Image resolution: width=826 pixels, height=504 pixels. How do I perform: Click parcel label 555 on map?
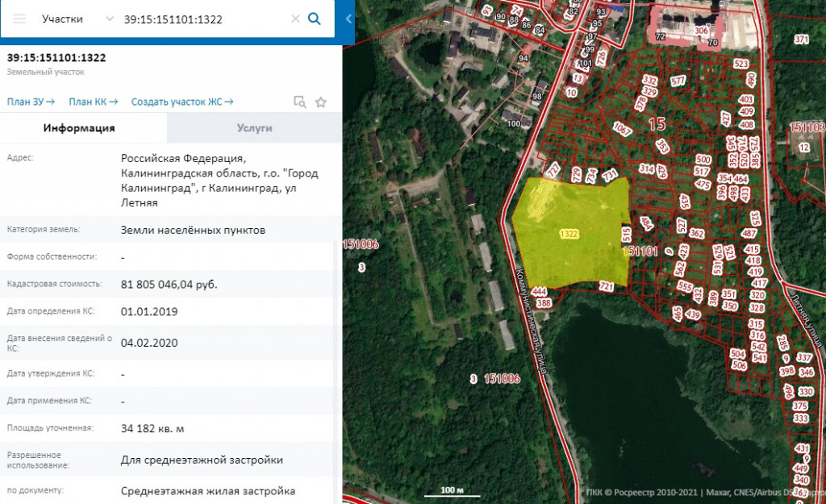pyautogui.click(x=685, y=287)
